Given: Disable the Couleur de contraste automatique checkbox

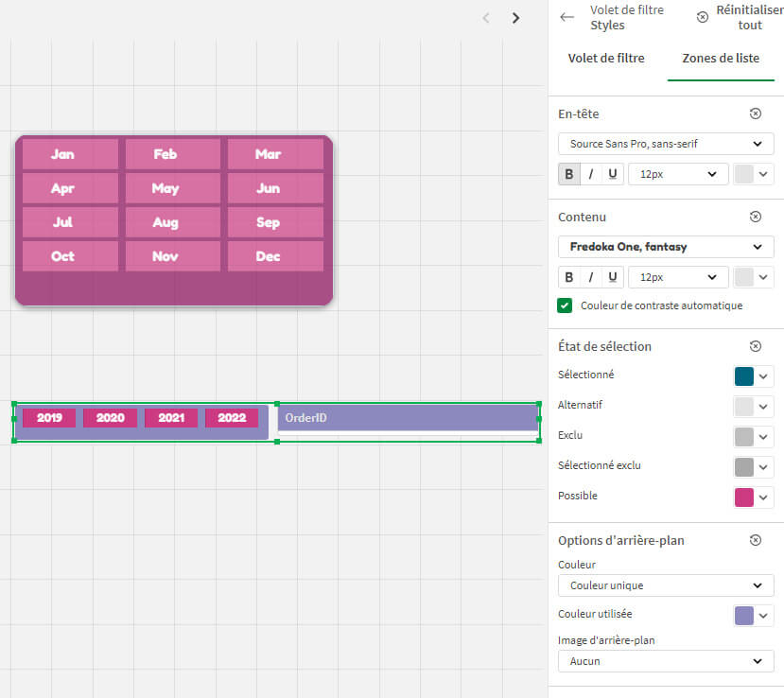Looking at the screenshot, I should [x=564, y=305].
